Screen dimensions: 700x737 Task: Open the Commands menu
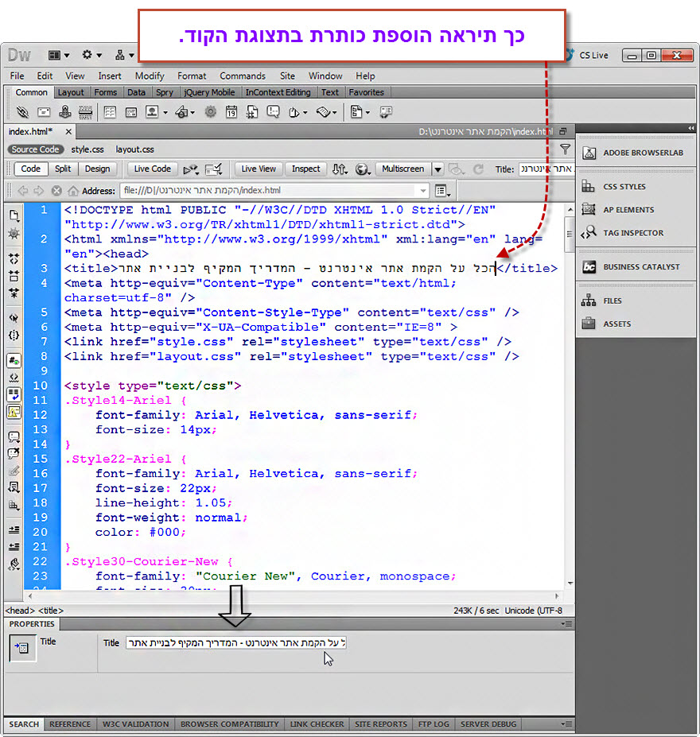click(x=243, y=76)
